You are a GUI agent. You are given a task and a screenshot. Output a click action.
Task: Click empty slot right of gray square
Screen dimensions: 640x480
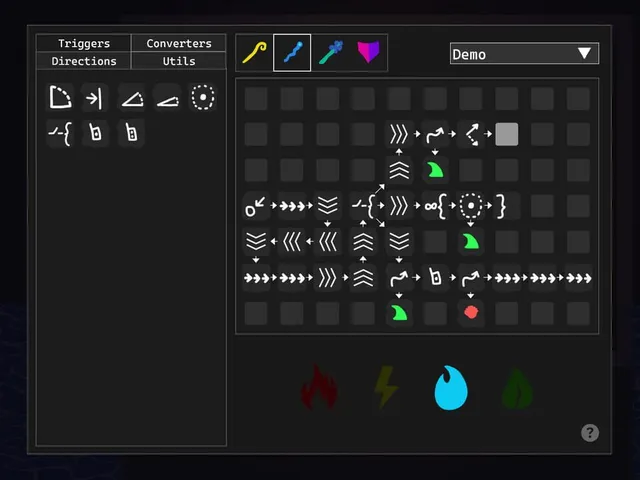click(x=542, y=134)
